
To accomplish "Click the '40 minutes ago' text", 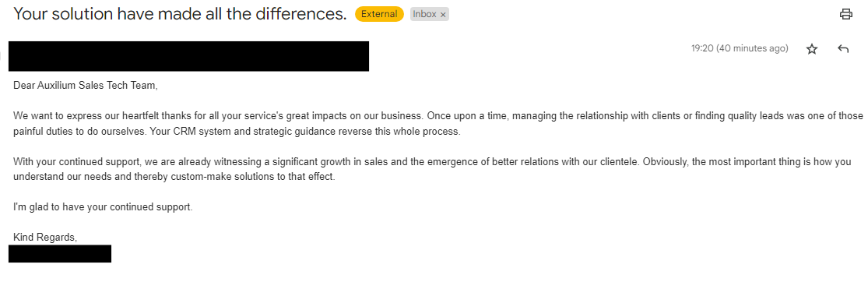I will click(x=752, y=48).
